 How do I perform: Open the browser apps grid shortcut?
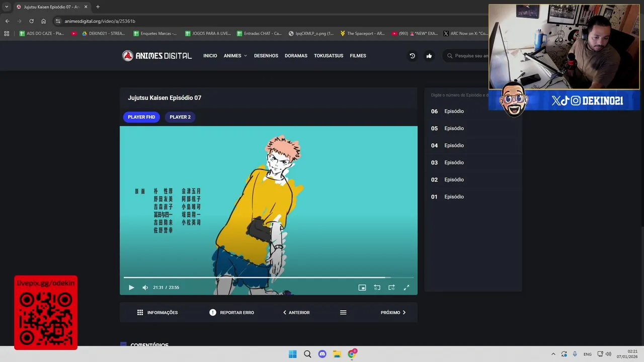point(7,34)
